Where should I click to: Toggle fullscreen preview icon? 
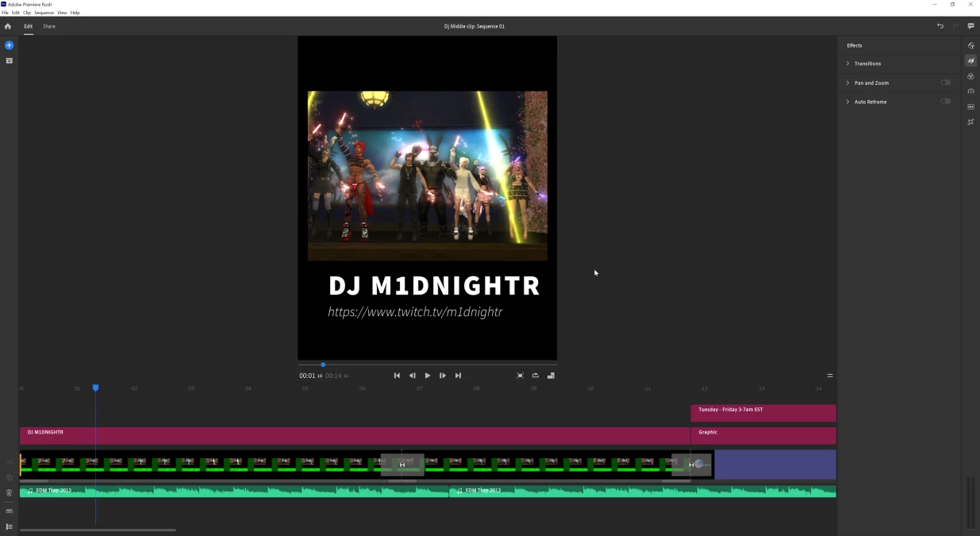(x=520, y=376)
